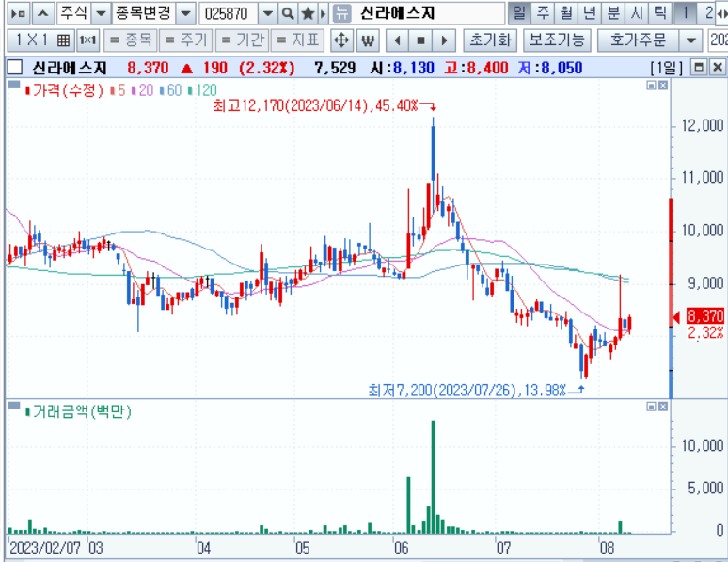Click the magnifier stock search icon
The image size is (728, 562).
pyautogui.click(x=288, y=13)
